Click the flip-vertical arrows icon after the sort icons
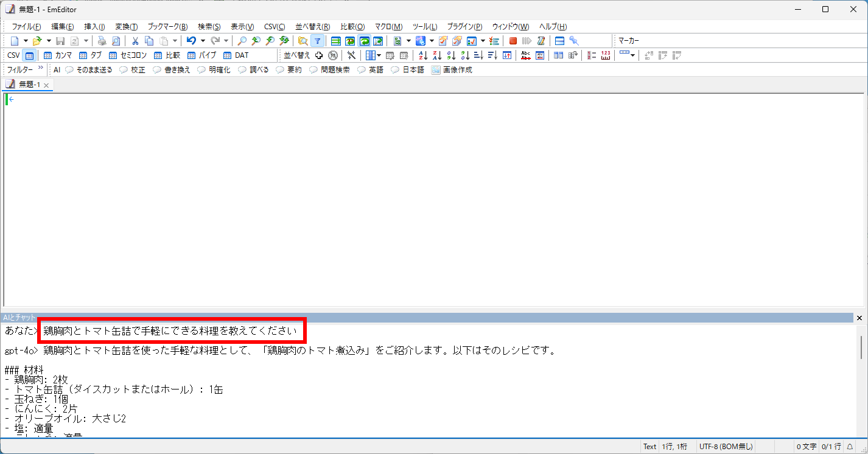 coord(507,55)
